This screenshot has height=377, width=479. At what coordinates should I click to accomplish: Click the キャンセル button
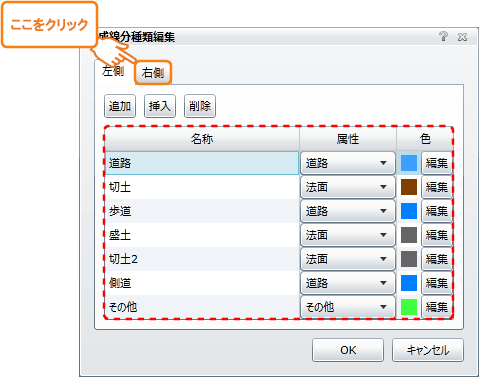click(x=428, y=350)
